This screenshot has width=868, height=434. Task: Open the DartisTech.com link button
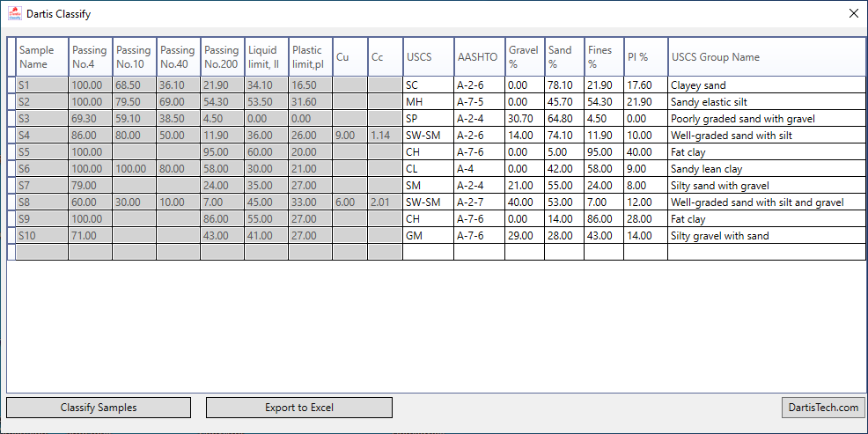point(823,408)
